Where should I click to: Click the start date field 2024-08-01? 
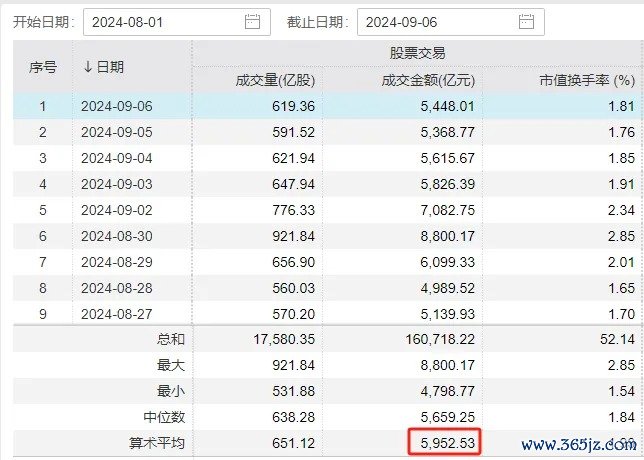pos(160,21)
